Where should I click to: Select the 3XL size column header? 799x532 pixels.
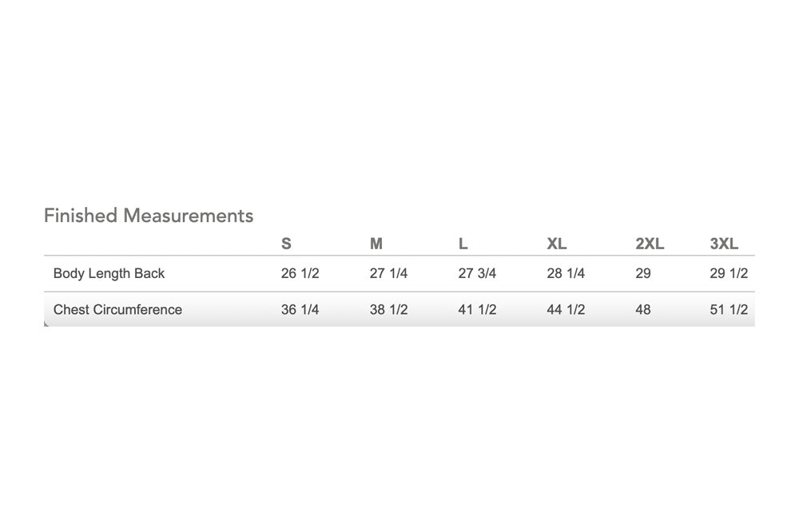(724, 244)
